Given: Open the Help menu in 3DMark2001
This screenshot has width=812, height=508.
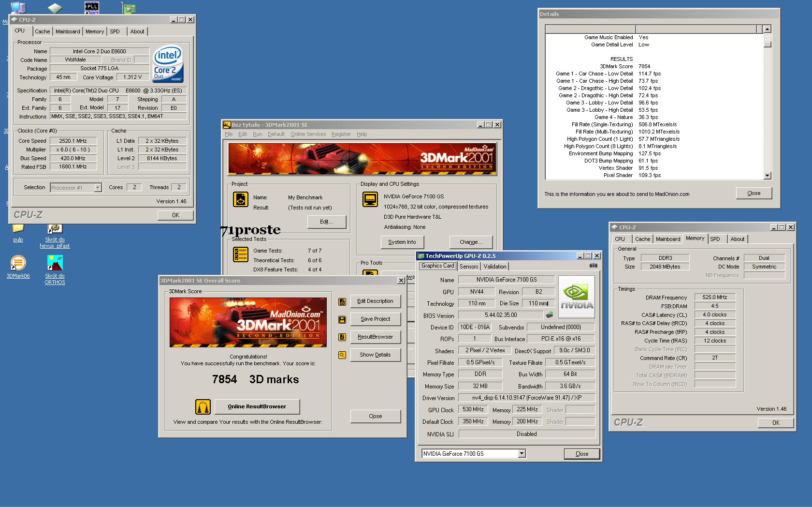Looking at the screenshot, I should click(x=362, y=134).
